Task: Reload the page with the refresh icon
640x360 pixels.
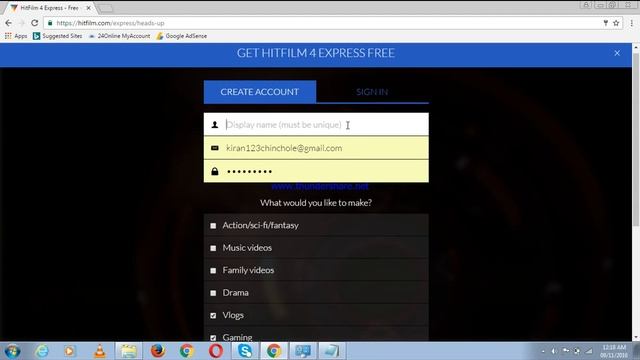Action: (x=34, y=23)
